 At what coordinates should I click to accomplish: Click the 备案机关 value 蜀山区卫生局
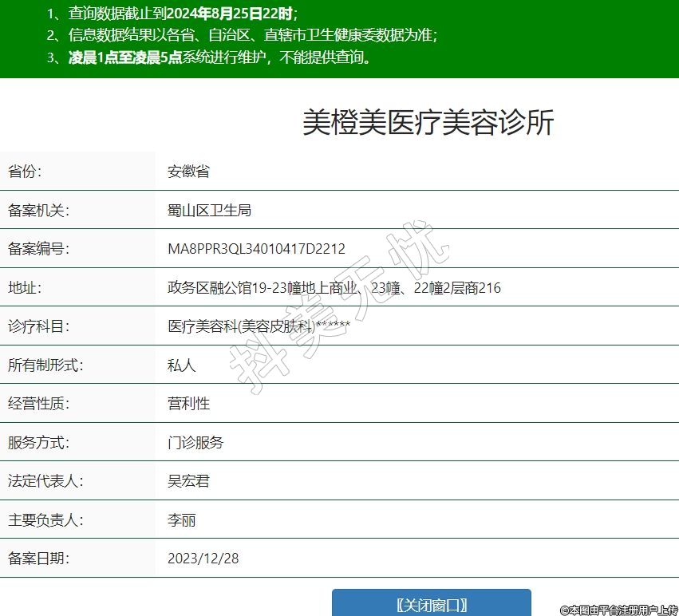(209, 211)
